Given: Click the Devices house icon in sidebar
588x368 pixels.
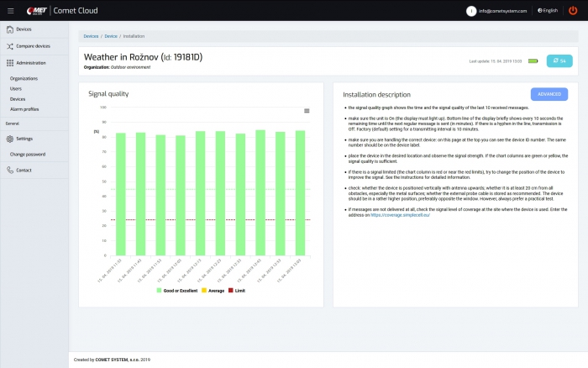Looking at the screenshot, I should [9, 29].
